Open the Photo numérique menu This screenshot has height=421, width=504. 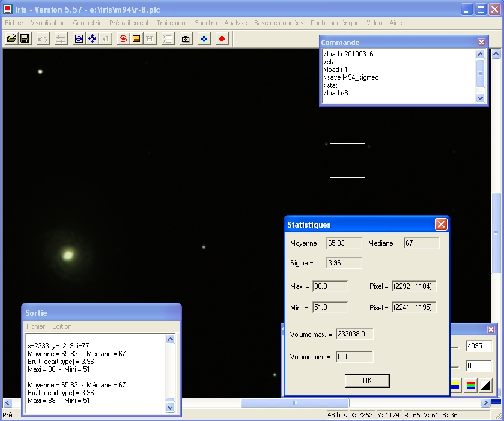coord(335,23)
